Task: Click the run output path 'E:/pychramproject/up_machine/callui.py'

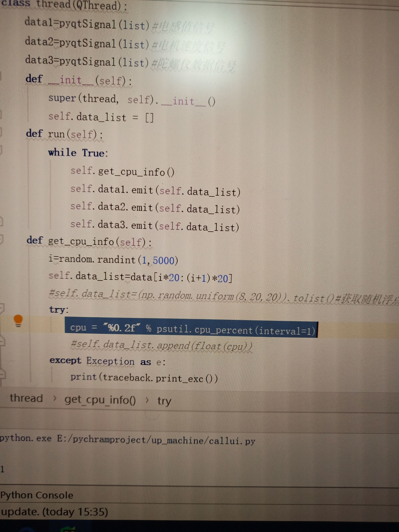Action: [156, 440]
